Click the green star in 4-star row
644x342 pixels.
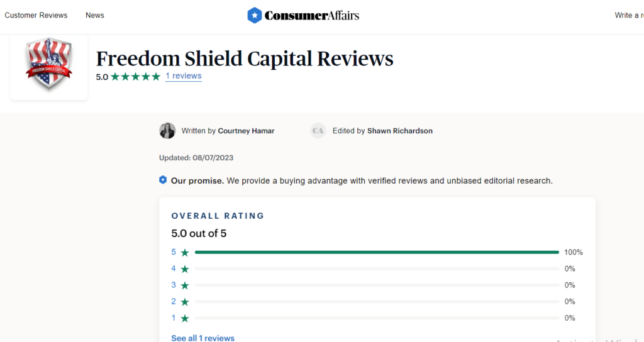185,269
